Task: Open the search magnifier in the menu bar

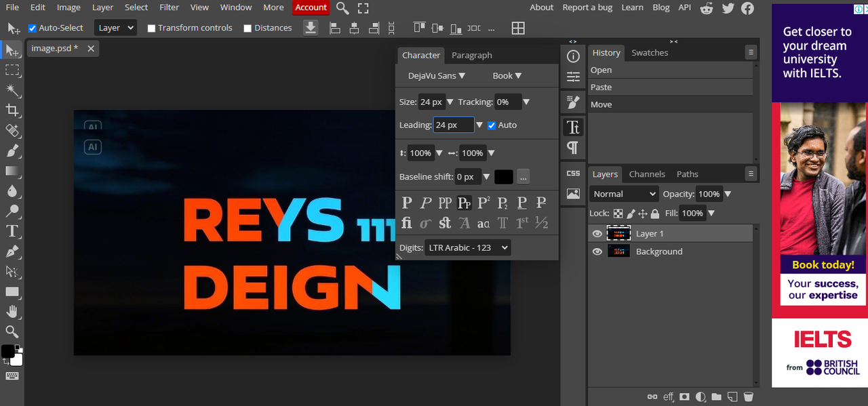Action: tap(343, 8)
